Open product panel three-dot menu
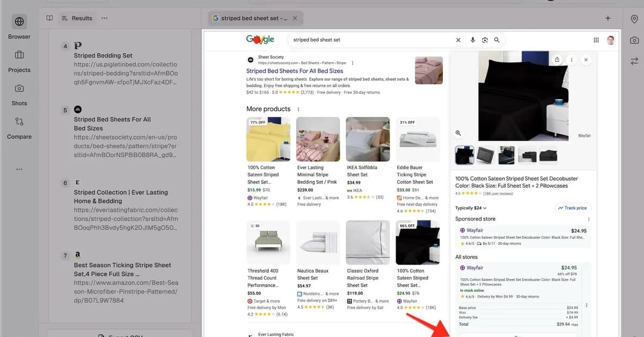 [572, 60]
